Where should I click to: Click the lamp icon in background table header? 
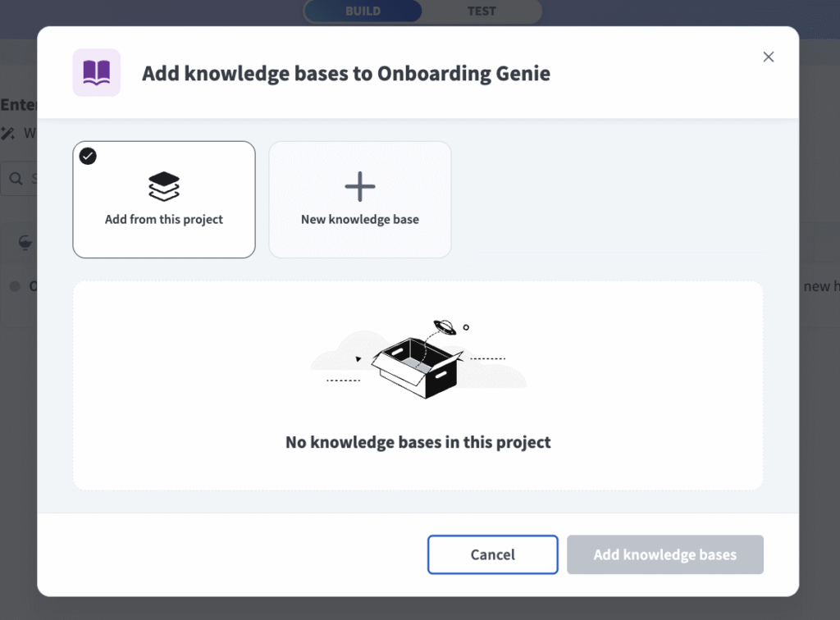point(25,242)
